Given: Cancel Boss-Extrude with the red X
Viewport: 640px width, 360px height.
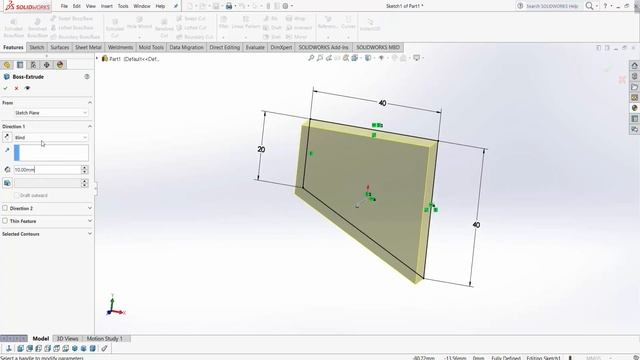Looking at the screenshot, I should [16, 88].
